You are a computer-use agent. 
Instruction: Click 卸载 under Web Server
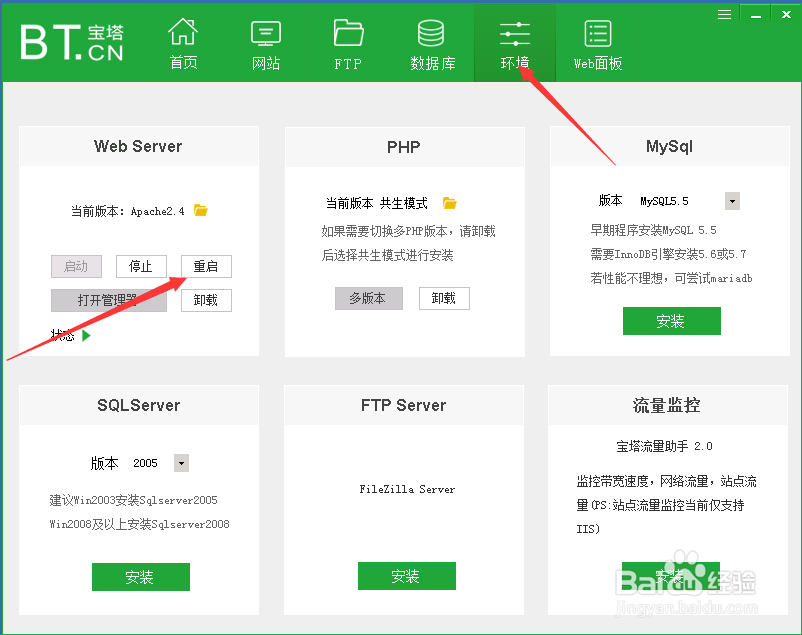click(206, 300)
